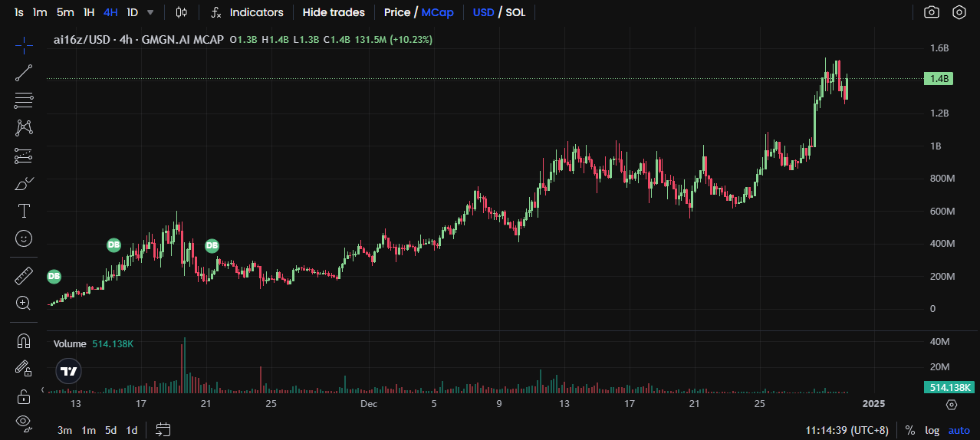Expand the time interval dropdown arrow
This screenshot has height=440, width=980.
pyautogui.click(x=150, y=12)
